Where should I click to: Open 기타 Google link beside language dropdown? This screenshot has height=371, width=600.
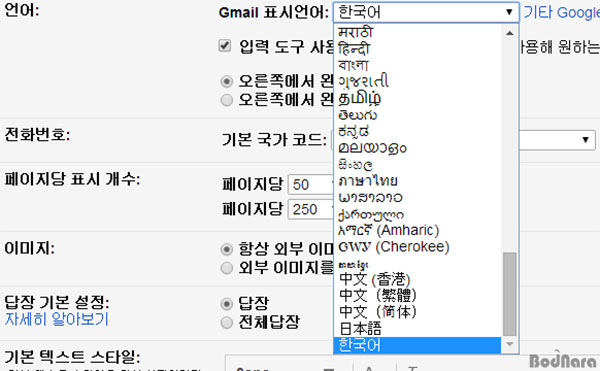pyautogui.click(x=561, y=12)
